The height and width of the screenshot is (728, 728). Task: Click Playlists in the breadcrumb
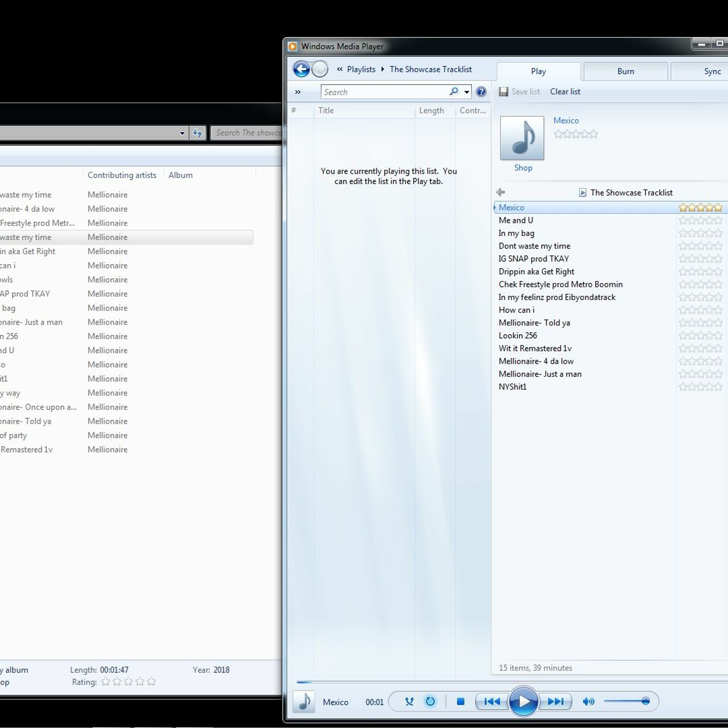coord(361,69)
